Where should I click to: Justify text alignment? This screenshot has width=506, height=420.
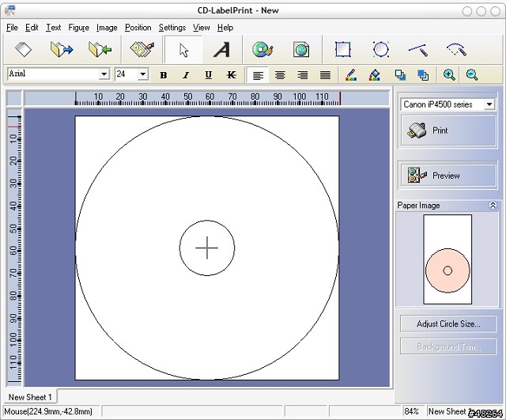(325, 75)
